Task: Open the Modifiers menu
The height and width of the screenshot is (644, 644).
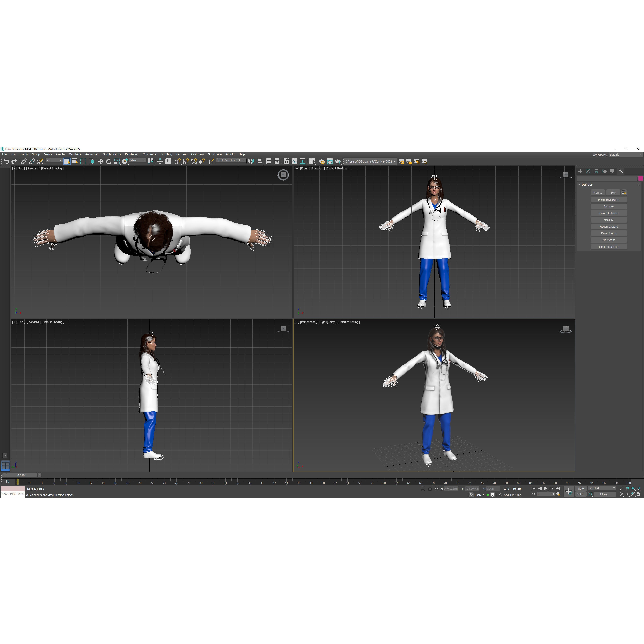Action: pos(75,155)
